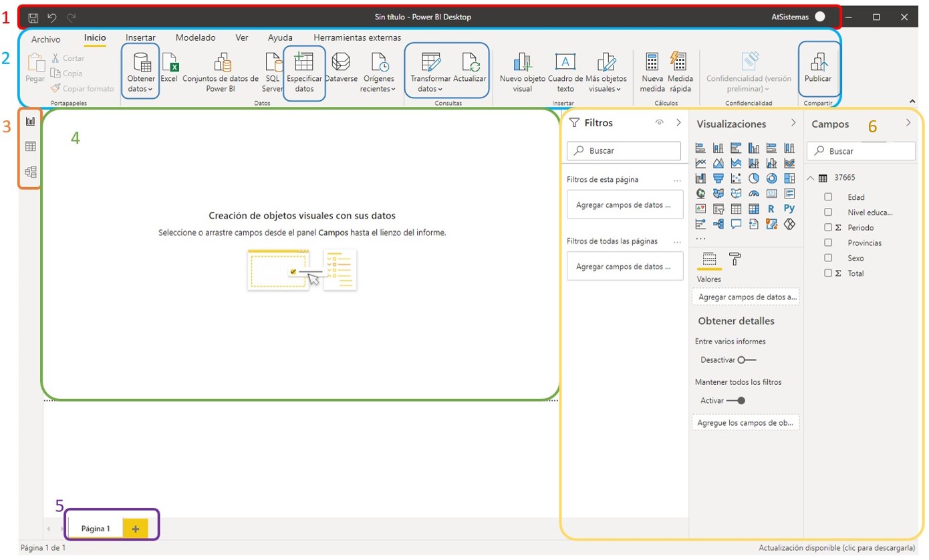Toggle the eye icon in the Filtros pane
Screen dimensions: 929x560
[659, 123]
